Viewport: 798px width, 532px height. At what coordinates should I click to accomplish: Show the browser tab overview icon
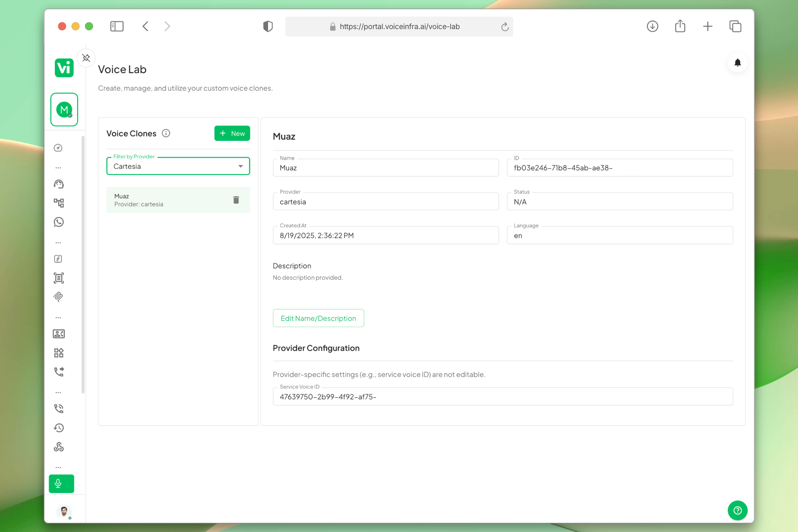[x=735, y=26]
